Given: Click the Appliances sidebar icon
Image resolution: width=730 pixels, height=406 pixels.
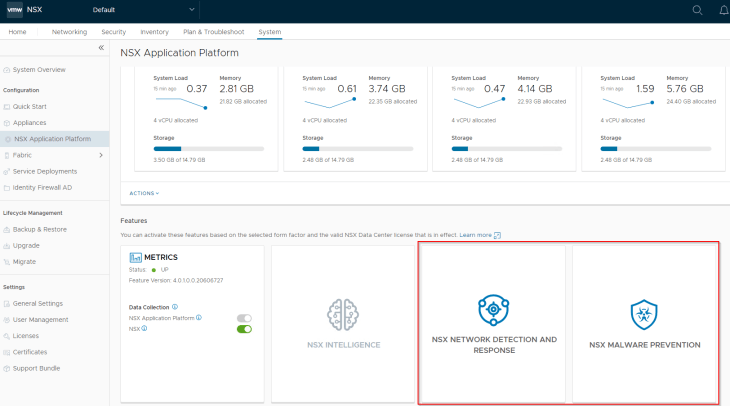Looking at the screenshot, I should pos(7,123).
